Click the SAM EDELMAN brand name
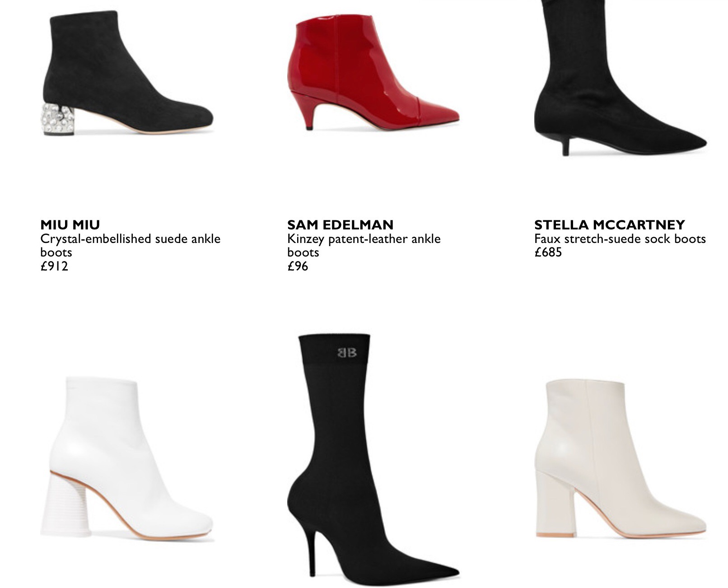The height and width of the screenshot is (588, 728). coord(340,224)
